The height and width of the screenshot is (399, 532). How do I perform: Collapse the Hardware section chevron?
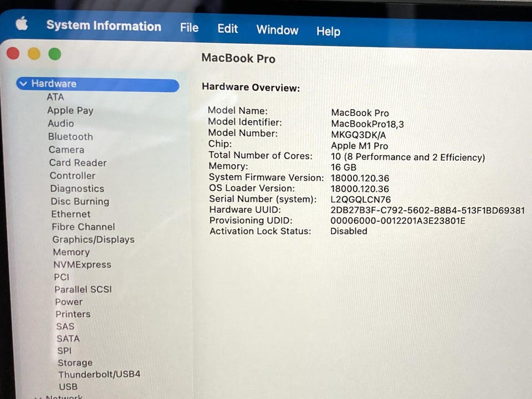tap(23, 84)
